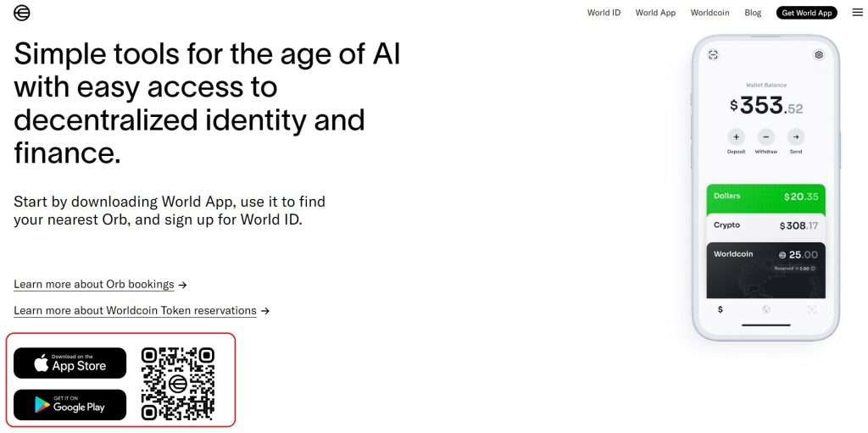This screenshot has height=433, width=868.
Task: Go to World App in the navigation
Action: pyautogui.click(x=655, y=13)
